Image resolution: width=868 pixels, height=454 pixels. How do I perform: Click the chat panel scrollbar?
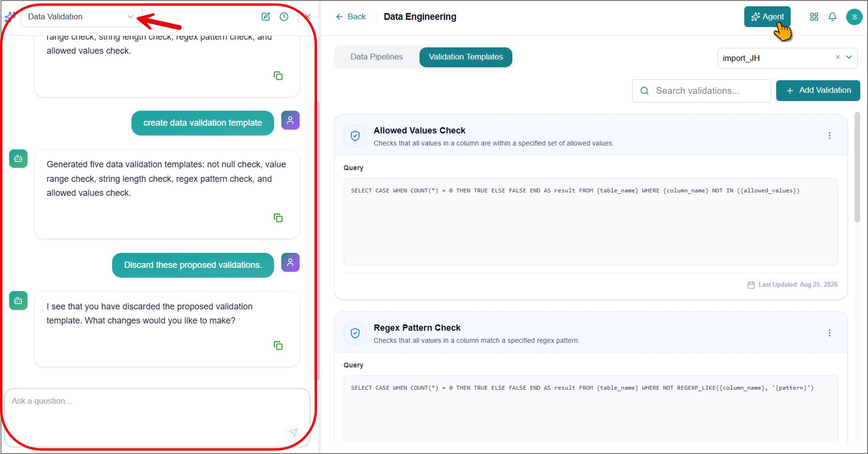[317, 242]
